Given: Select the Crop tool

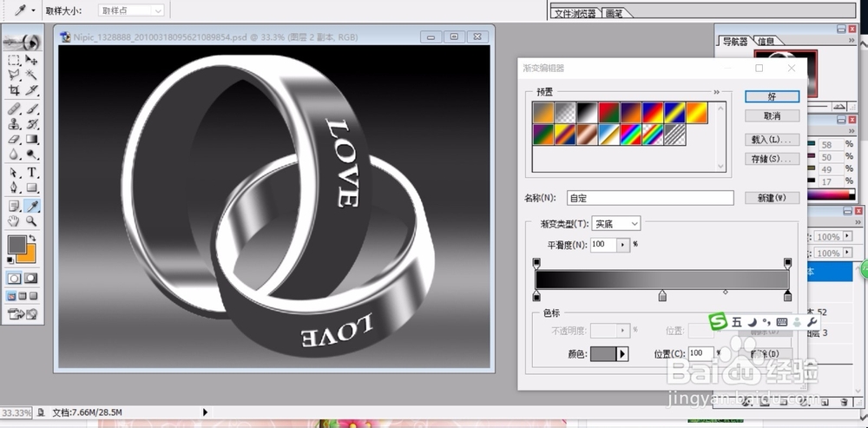Looking at the screenshot, I should [14, 89].
